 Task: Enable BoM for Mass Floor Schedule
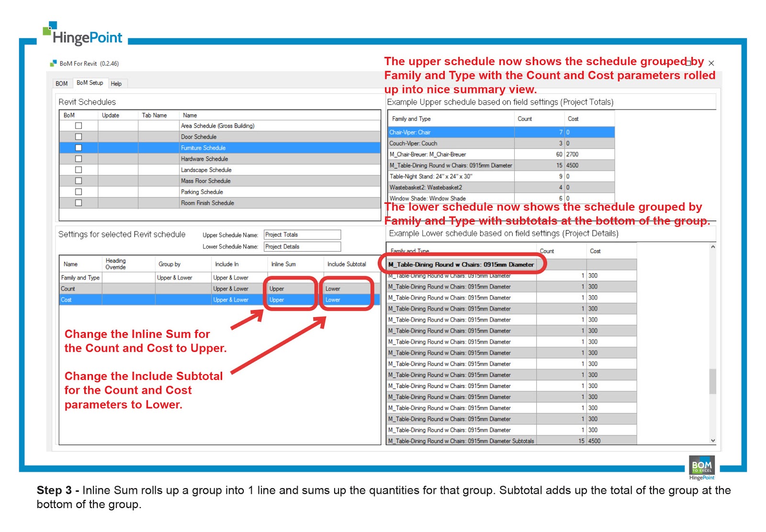click(78, 180)
